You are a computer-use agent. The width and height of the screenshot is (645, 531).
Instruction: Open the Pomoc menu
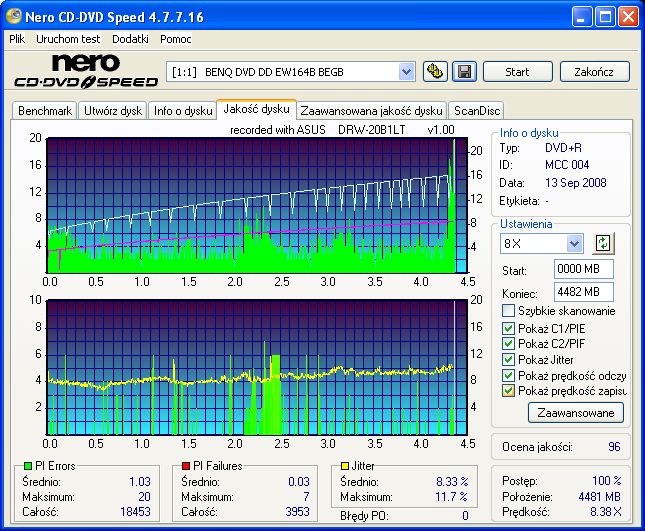176,39
